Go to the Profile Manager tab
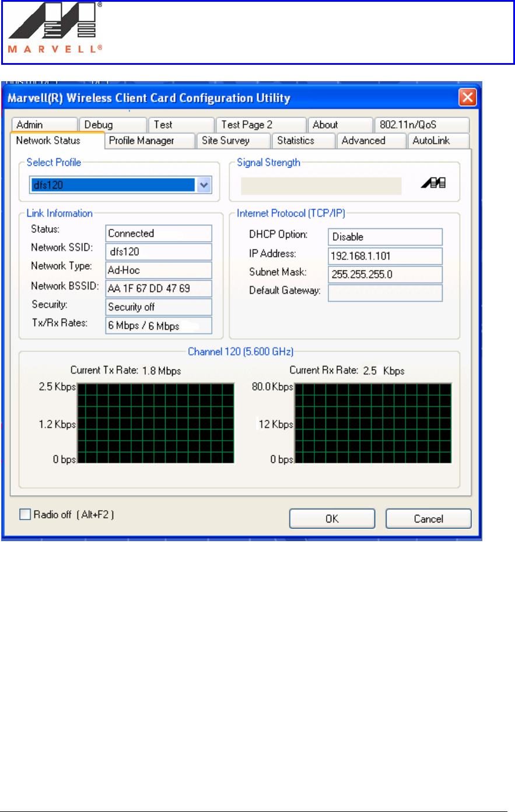This screenshot has width=515, height=812. coord(150,141)
